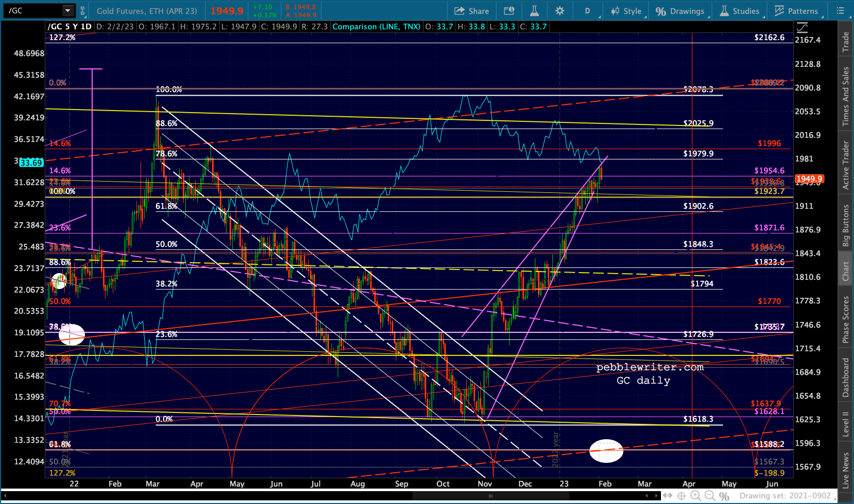Open chart settings gear icon

click(x=560, y=11)
